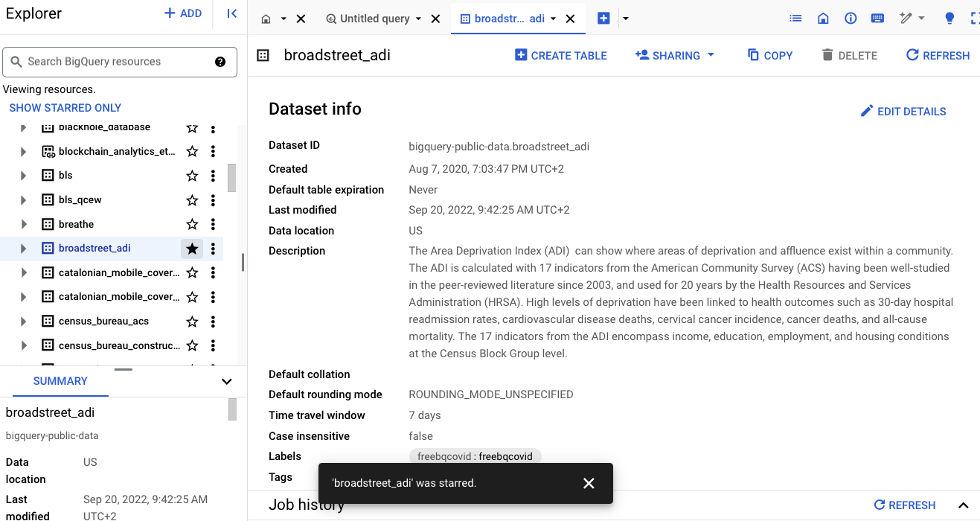
Task: Open actions menu for bls_qcew dataset
Action: click(213, 200)
